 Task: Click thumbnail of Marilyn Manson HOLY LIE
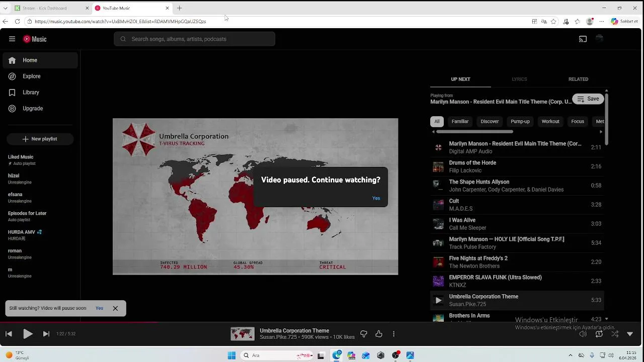tap(438, 243)
